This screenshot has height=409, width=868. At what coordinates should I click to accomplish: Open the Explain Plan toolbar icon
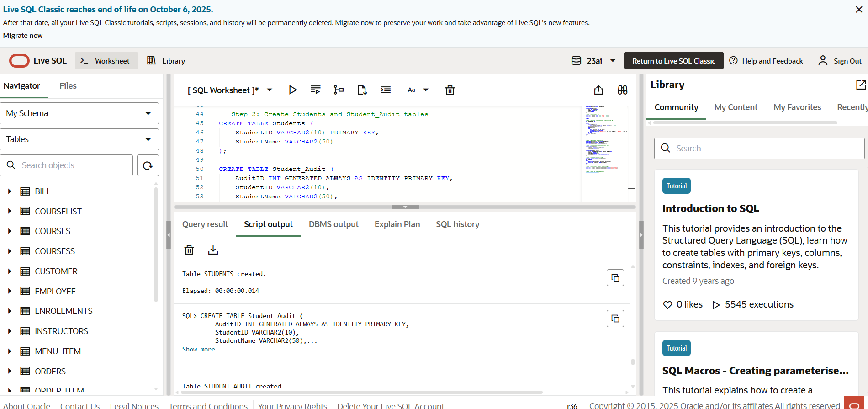coord(339,90)
